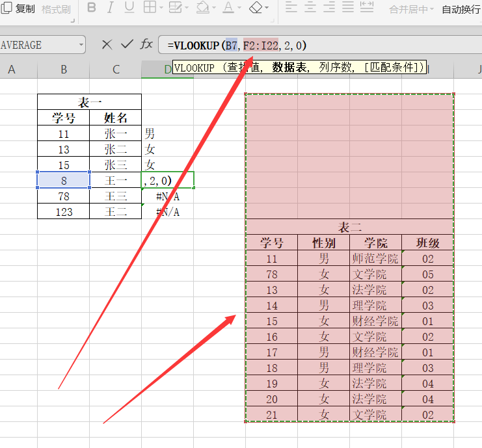Click the 05 class cell
The width and height of the screenshot is (482, 448).
click(x=427, y=274)
